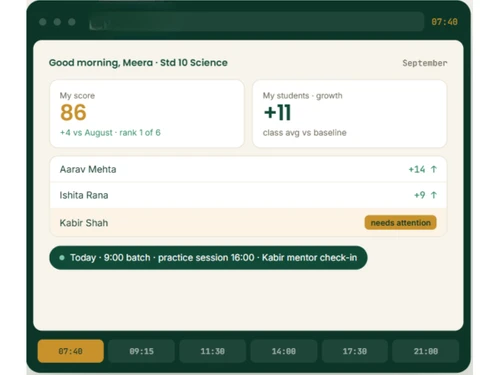
Task: Click the third window control dot
Action: click(72, 22)
